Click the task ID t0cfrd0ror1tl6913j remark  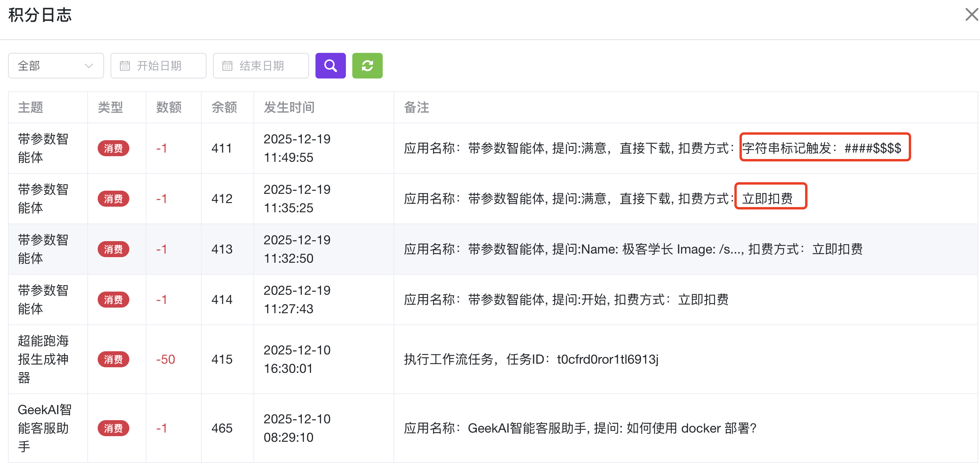coord(607,359)
